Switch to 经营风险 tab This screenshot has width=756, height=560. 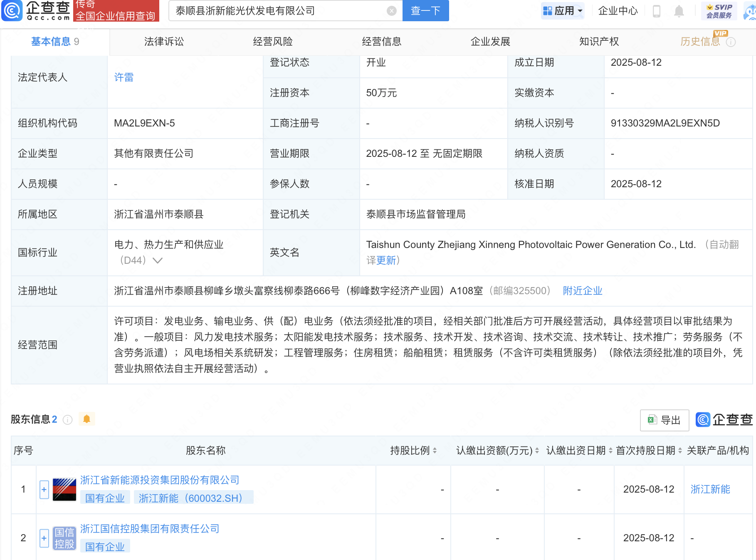pos(273,42)
